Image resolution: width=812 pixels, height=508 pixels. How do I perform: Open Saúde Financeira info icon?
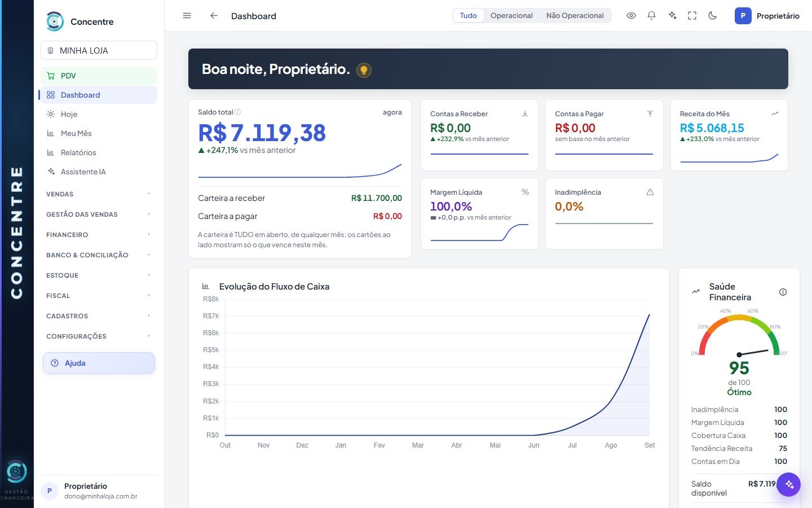point(783,292)
